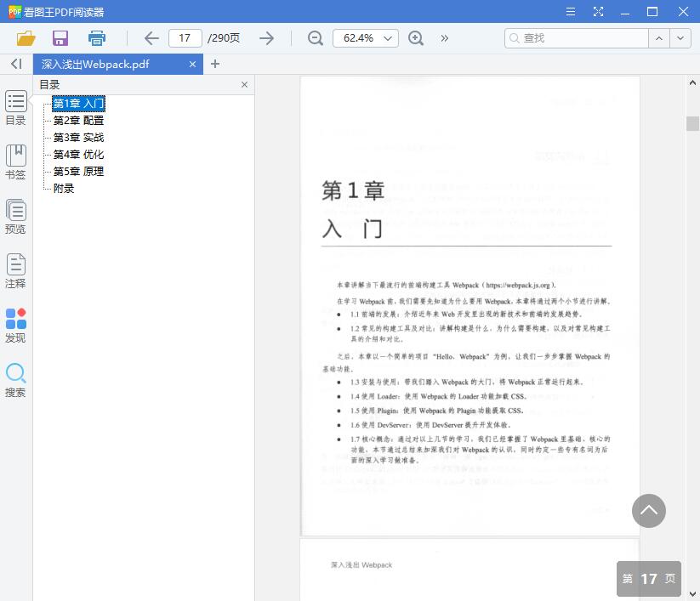Screen dimensions: 700x601
Task: Click the 第 17 页 page indicator
Action: click(x=649, y=579)
